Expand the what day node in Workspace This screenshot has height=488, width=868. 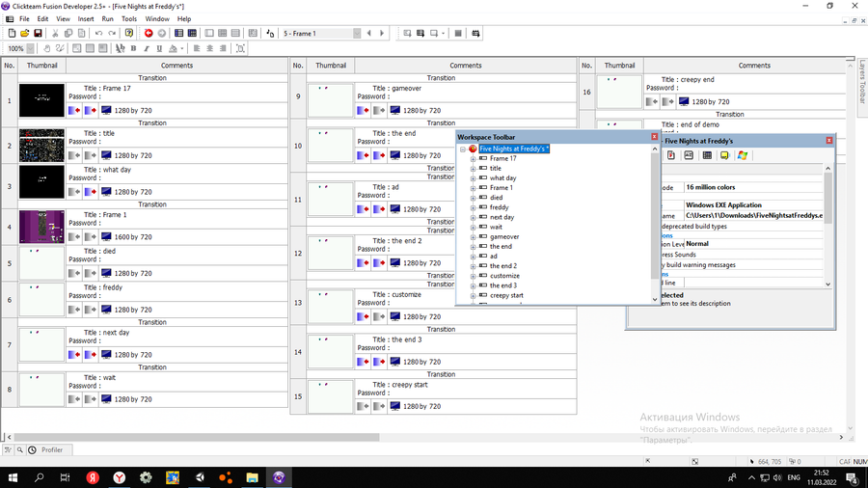click(473, 178)
